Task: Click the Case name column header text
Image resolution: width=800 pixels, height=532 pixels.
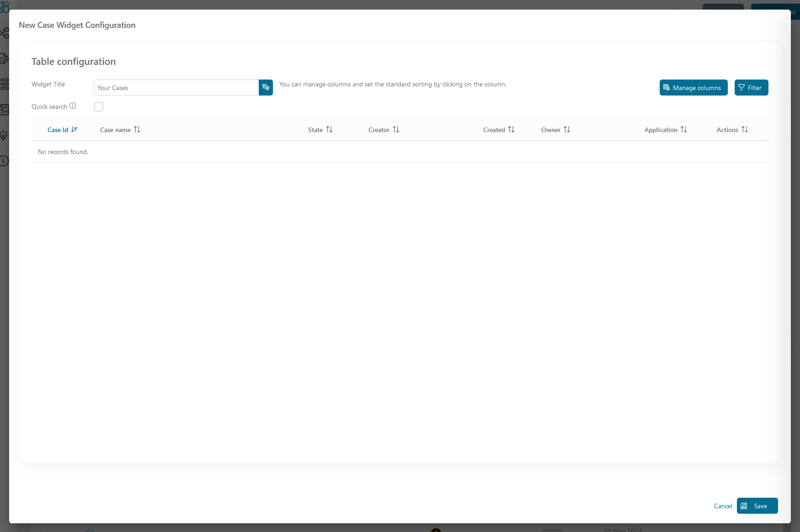Action: 115,130
